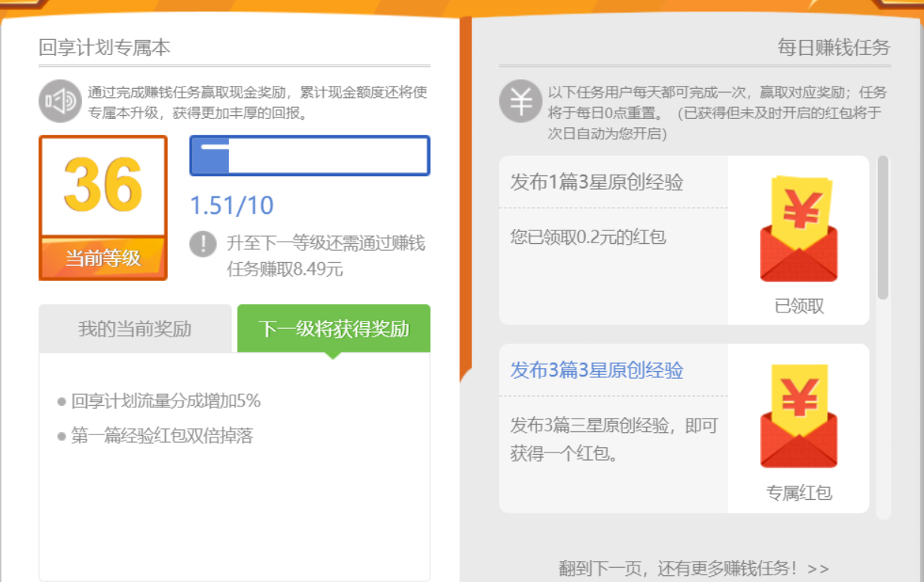Open the 发布3篇3星原创经验 task link
The width and height of the screenshot is (924, 582).
point(597,370)
